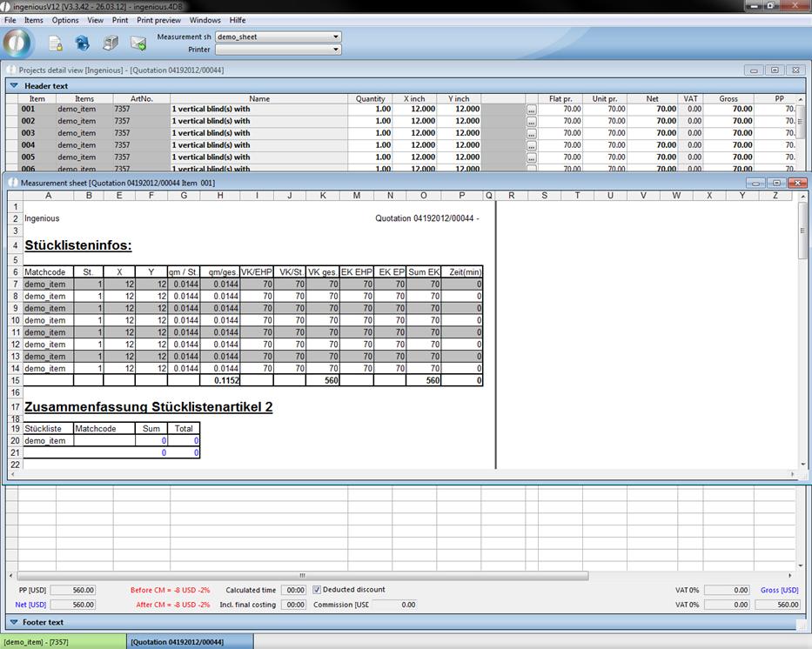Click the Gross [USD] label link
This screenshot has width=812, height=649.
779,590
